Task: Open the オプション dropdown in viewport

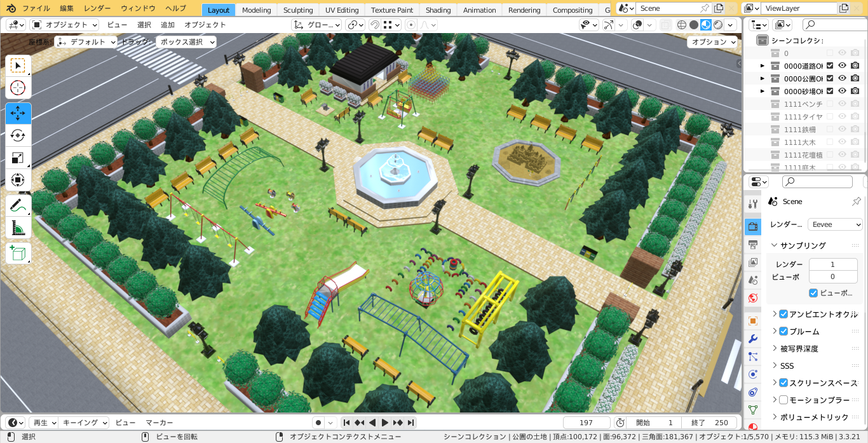Action: coord(712,42)
